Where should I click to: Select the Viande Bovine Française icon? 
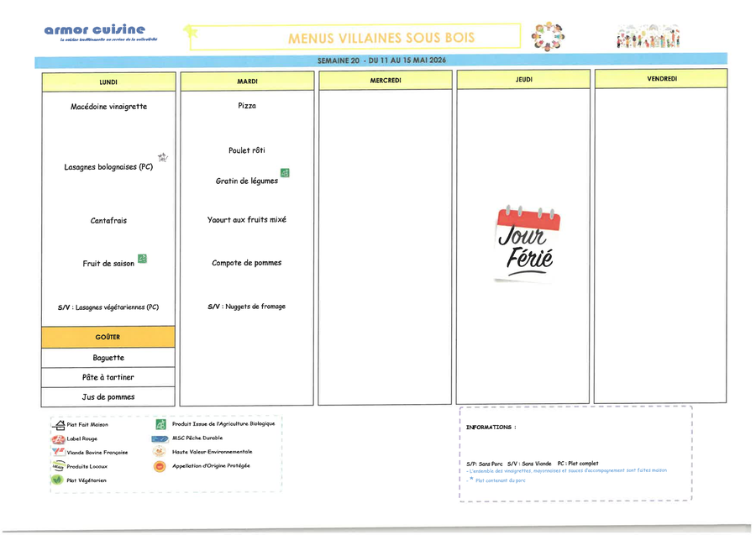point(58,452)
